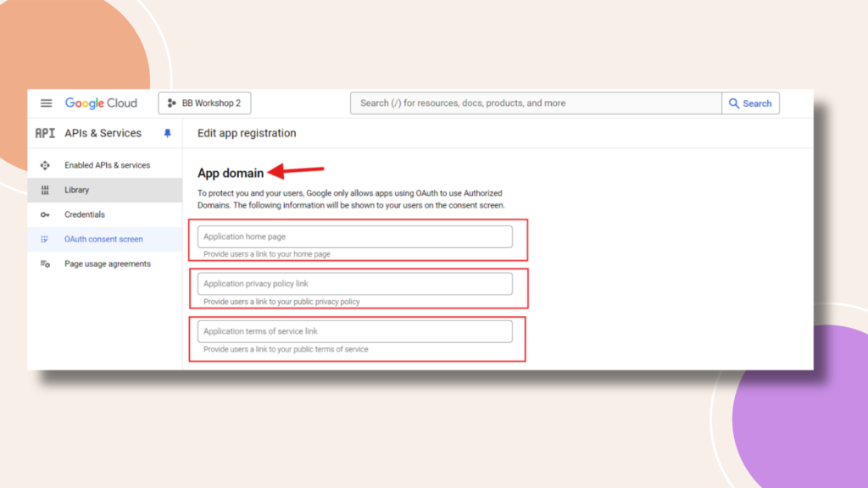Click into the Application privacy policy link field
868x488 pixels.
[355, 284]
